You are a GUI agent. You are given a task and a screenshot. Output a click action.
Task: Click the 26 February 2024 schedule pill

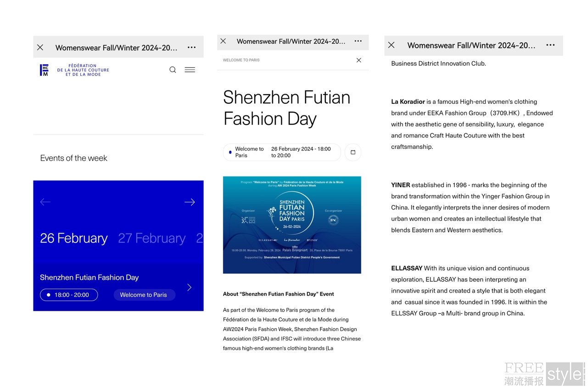(282, 152)
